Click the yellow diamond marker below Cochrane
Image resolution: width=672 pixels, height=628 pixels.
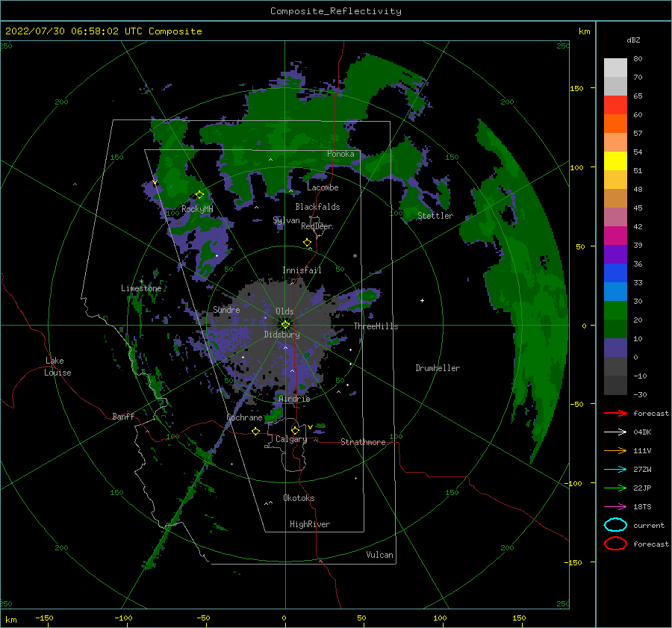click(255, 431)
